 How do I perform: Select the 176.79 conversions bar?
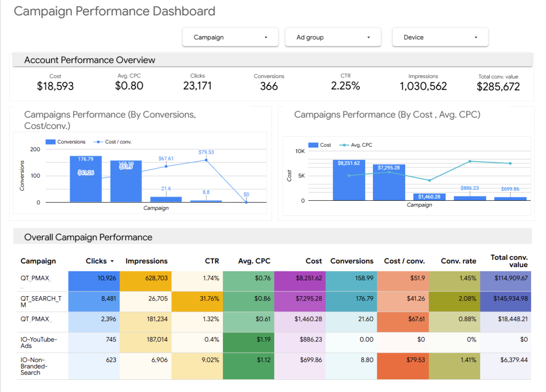tap(85, 183)
